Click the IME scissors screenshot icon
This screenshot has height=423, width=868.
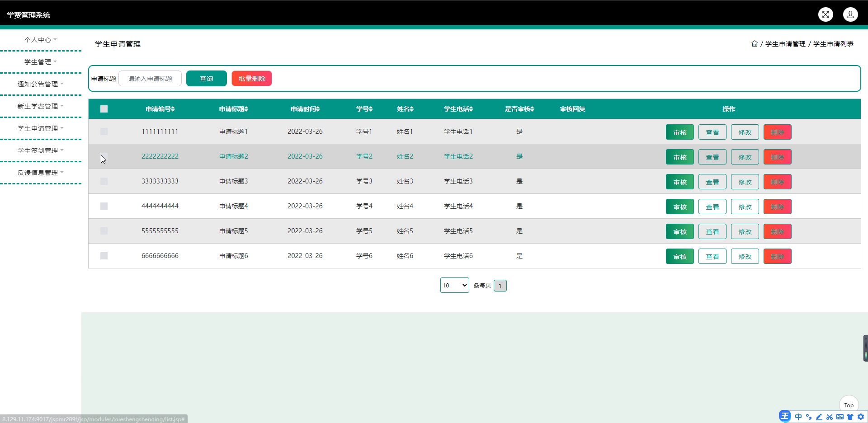point(830,417)
